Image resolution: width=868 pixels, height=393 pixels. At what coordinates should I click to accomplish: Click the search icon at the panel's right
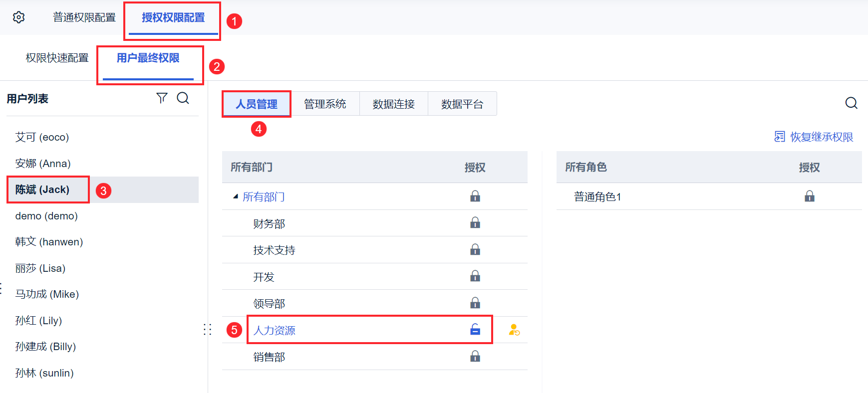(851, 103)
